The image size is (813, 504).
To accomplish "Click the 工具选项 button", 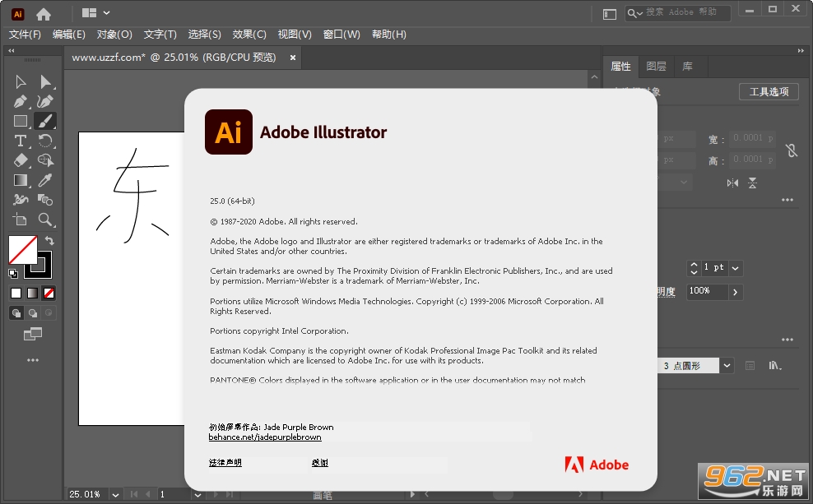I will click(769, 92).
